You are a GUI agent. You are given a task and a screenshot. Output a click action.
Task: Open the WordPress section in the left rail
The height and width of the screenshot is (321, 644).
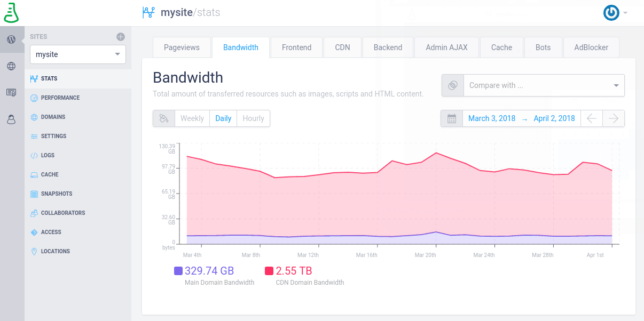click(11, 38)
